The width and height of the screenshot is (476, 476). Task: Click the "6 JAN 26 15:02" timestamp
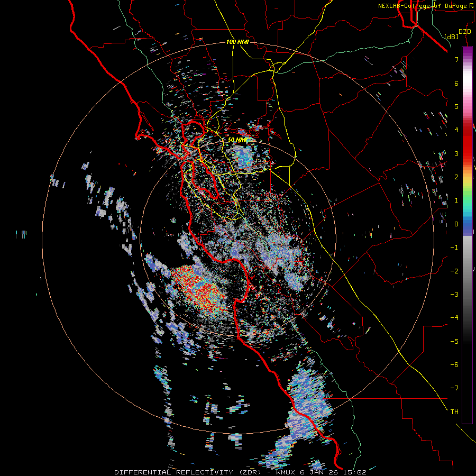(333, 472)
